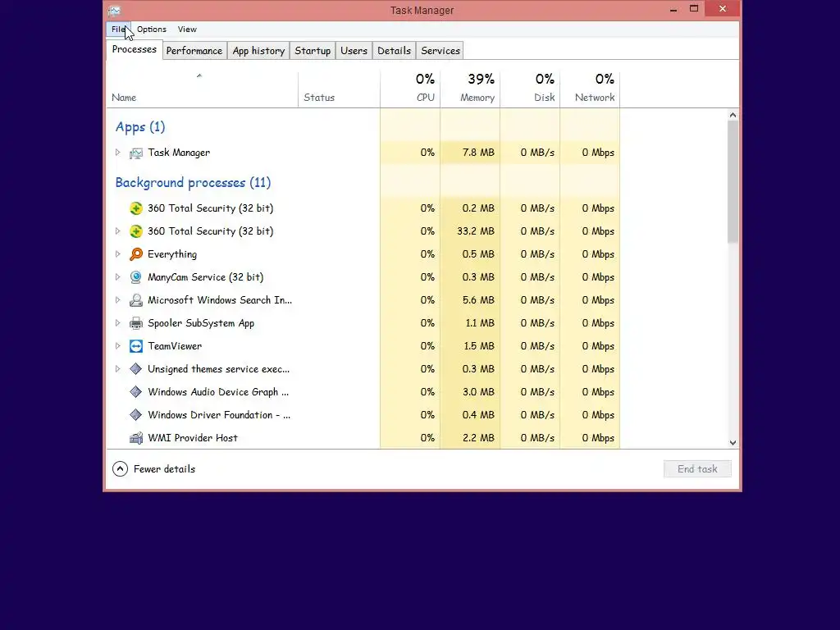Image resolution: width=840 pixels, height=630 pixels.
Task: Select Spooler SubSystem App name text
Action: point(201,323)
